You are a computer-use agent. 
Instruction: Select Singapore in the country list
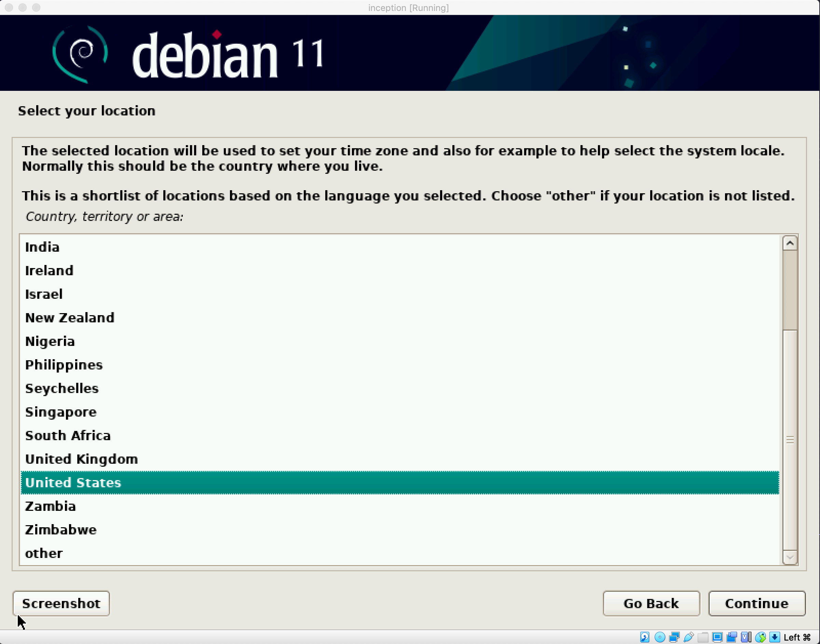[61, 412]
